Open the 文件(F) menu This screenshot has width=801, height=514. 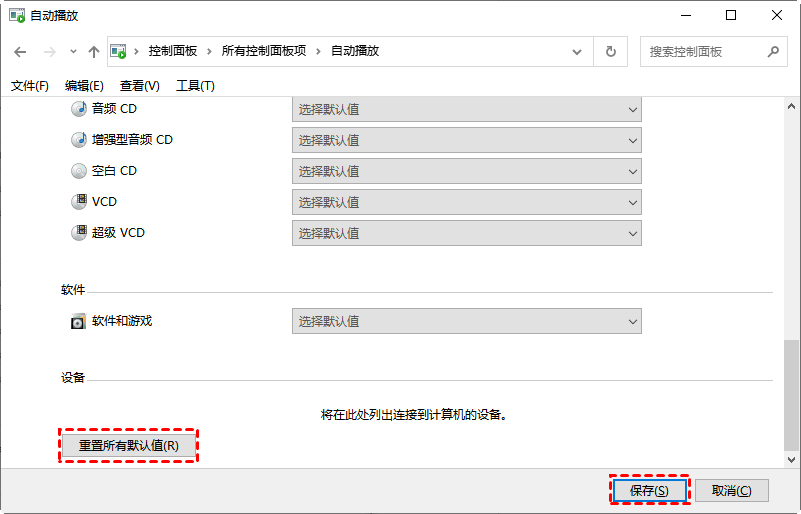pos(30,86)
